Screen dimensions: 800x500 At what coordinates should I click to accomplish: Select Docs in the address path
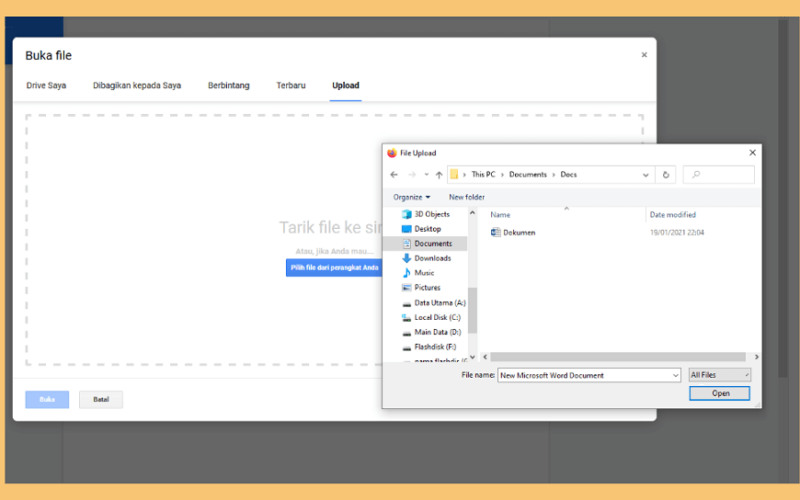coord(568,174)
